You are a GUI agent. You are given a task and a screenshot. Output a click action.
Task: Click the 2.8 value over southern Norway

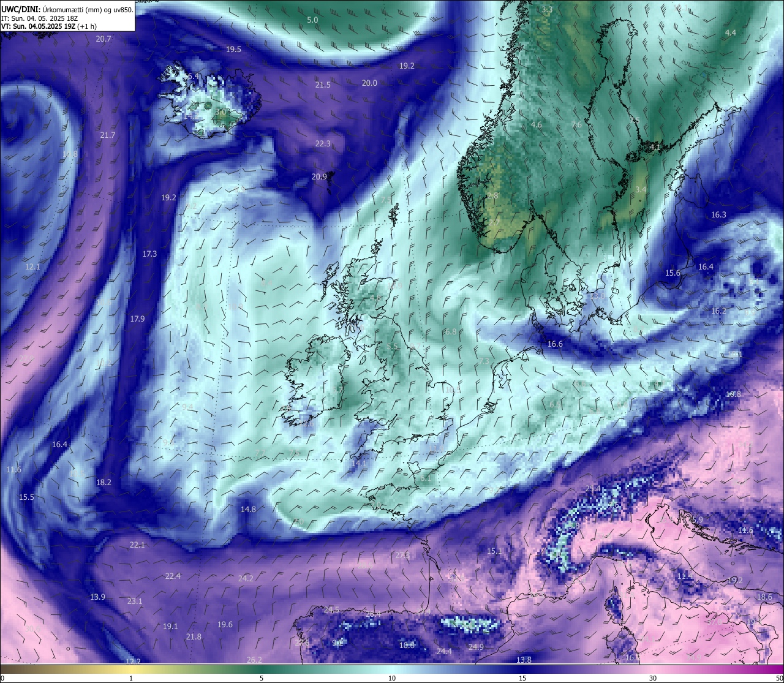[x=492, y=195]
